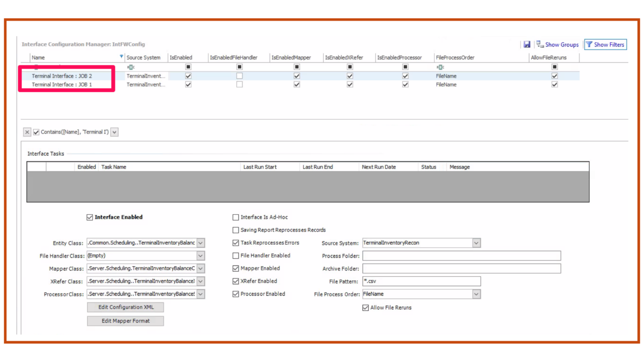Remove the filter using the X icon
The height and width of the screenshot is (362, 644).
tap(27, 132)
